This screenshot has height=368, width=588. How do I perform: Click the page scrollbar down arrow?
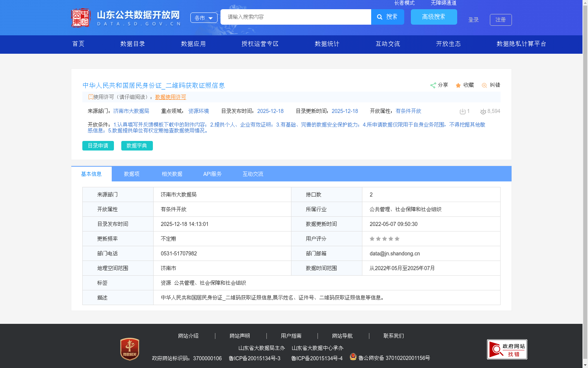point(585,365)
